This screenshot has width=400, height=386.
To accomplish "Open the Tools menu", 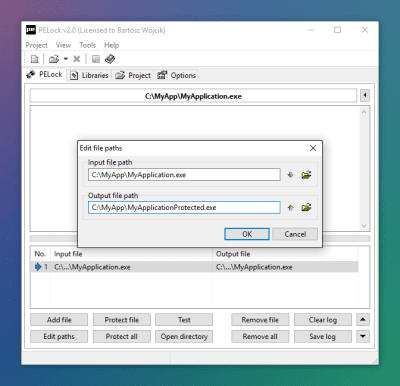I will click(x=87, y=45).
